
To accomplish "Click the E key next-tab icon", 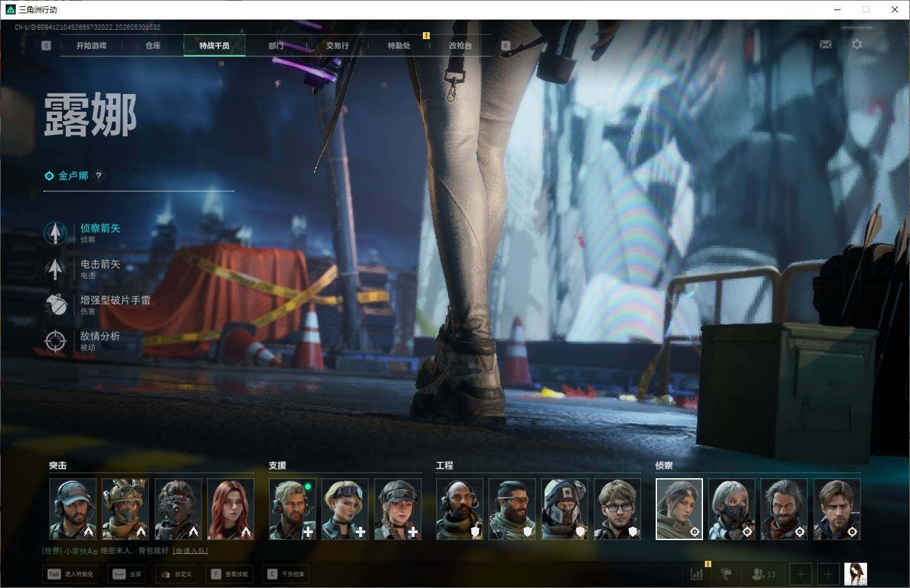I will [505, 45].
